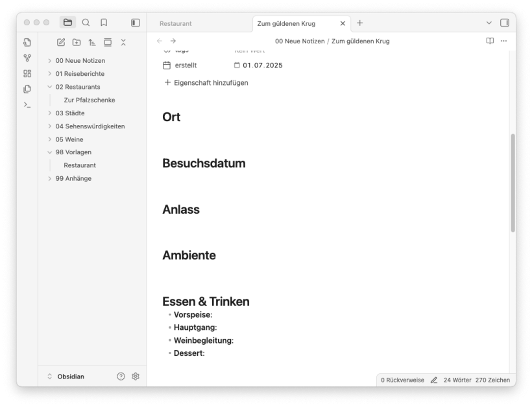Screen dimensions: 532x407
Task: Create a new note with pencil icon
Action: click(x=61, y=42)
